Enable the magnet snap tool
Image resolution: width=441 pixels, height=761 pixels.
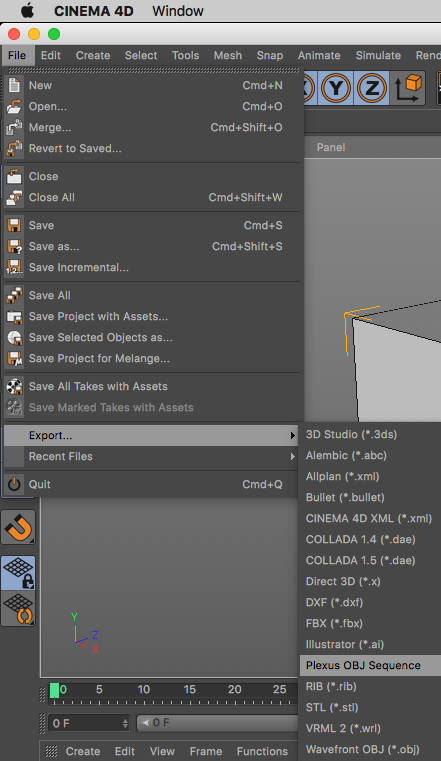click(x=18, y=527)
